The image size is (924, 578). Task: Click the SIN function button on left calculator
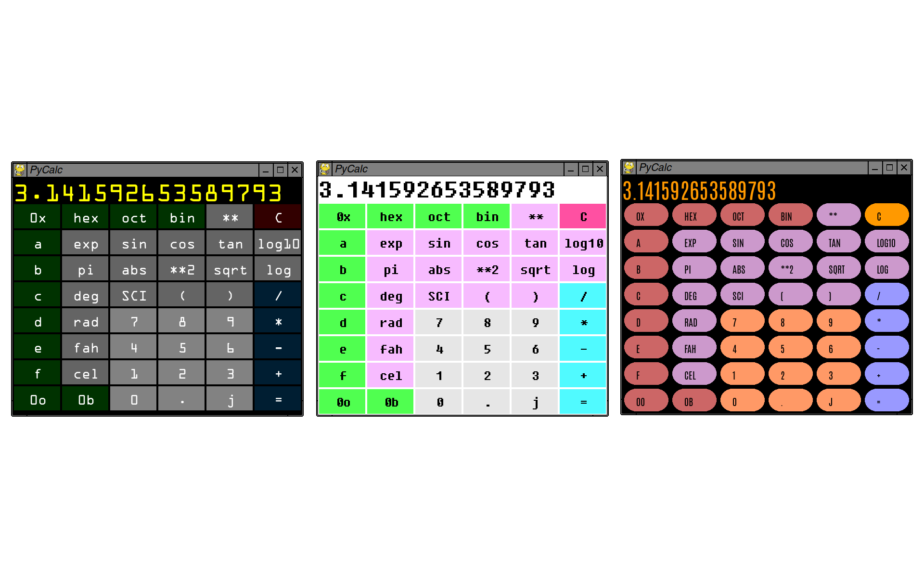coord(136,243)
